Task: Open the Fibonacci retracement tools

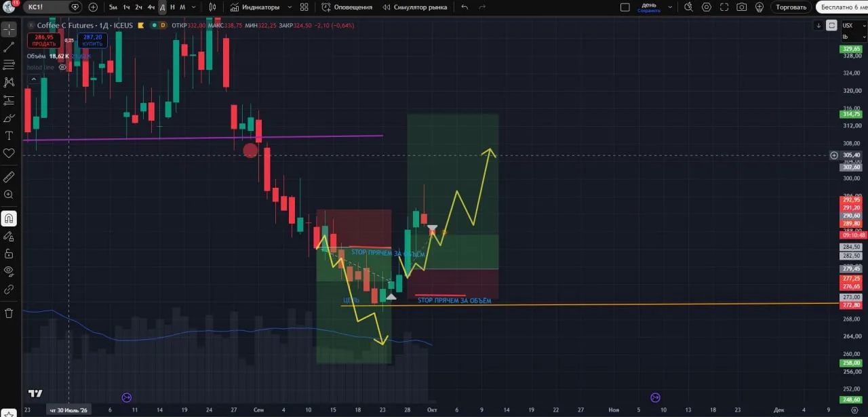Action: point(9,65)
